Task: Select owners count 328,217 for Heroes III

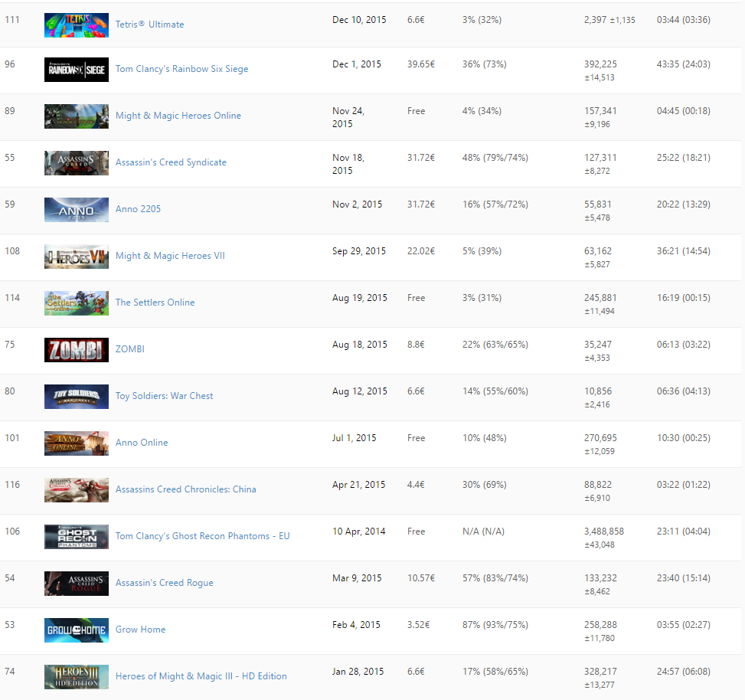Action: 600,672
